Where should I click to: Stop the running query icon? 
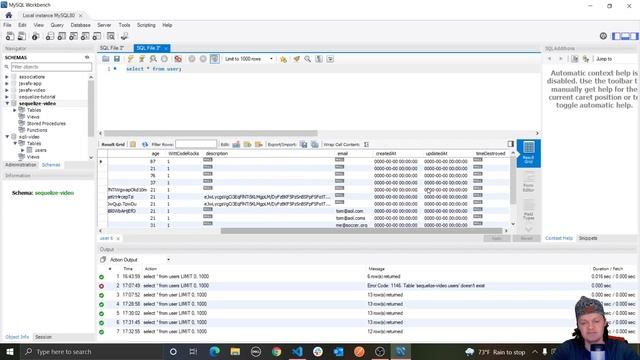tap(164, 59)
